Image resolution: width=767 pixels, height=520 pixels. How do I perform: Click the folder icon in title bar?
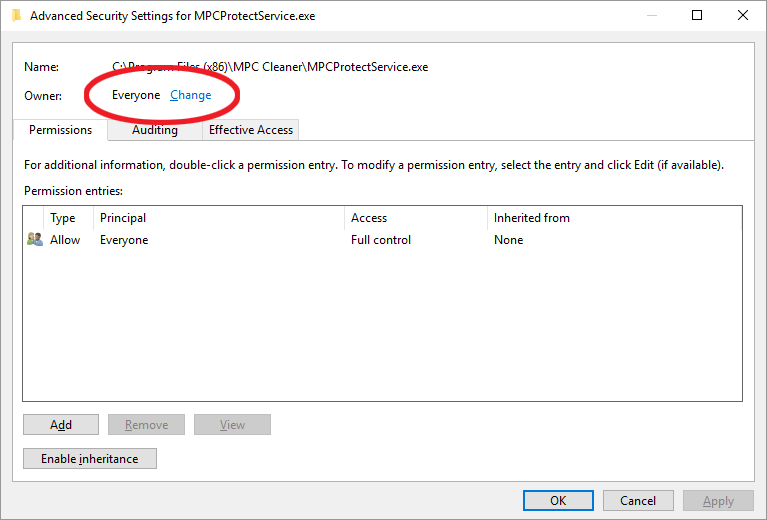[16, 16]
